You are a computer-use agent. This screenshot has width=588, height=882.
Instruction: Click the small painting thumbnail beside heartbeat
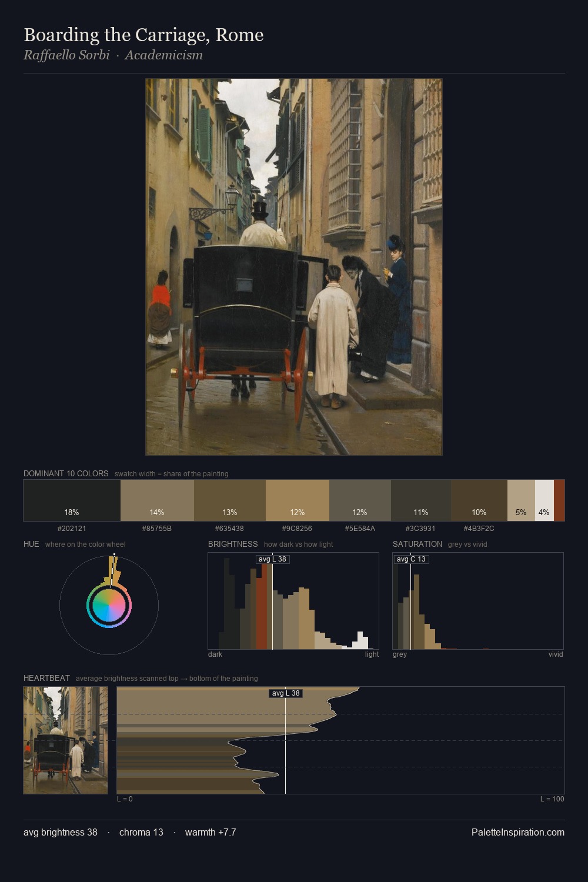click(x=66, y=740)
